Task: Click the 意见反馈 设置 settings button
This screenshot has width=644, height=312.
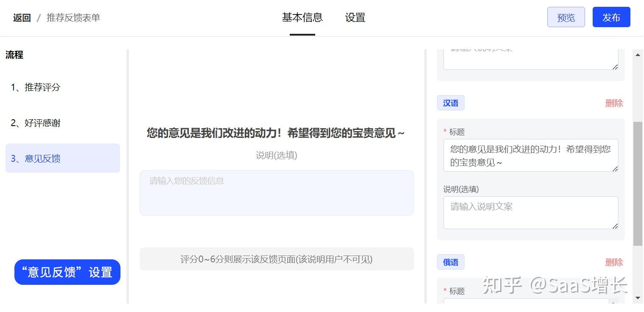Action: [67, 272]
